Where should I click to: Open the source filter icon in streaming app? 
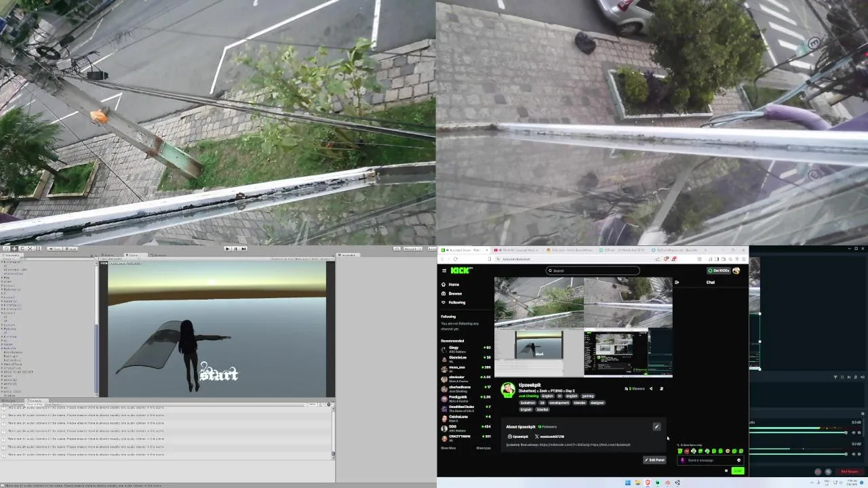835,377
